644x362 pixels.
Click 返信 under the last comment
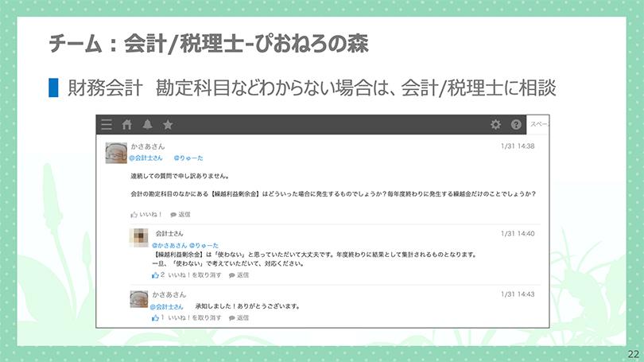coord(239,317)
